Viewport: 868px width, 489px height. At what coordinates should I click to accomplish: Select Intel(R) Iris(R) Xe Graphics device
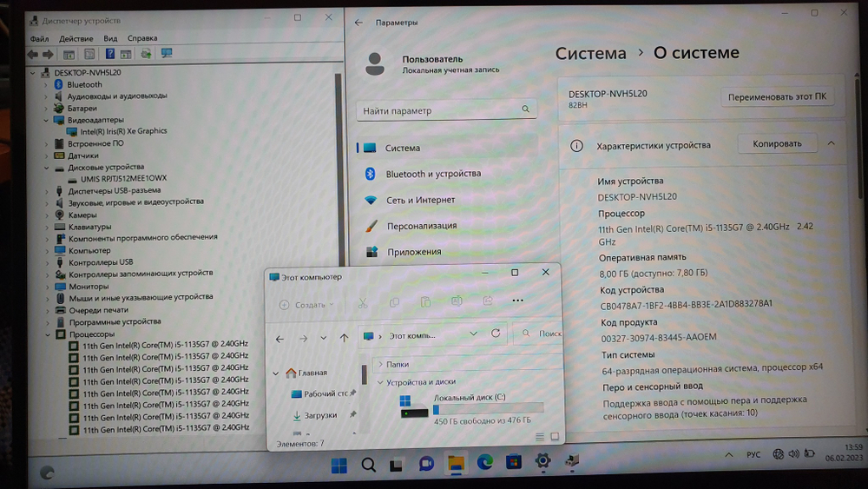[123, 131]
